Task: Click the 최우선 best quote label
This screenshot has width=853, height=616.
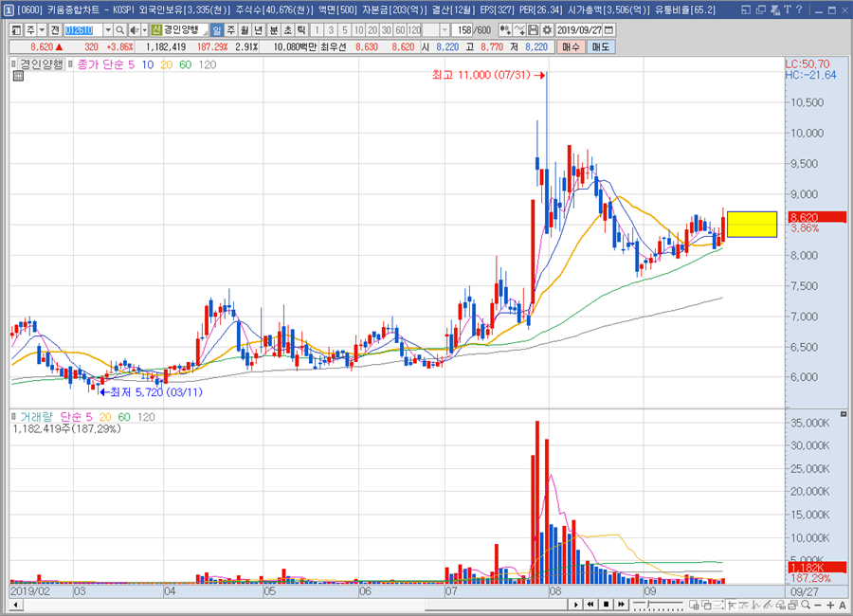Action: tap(333, 47)
